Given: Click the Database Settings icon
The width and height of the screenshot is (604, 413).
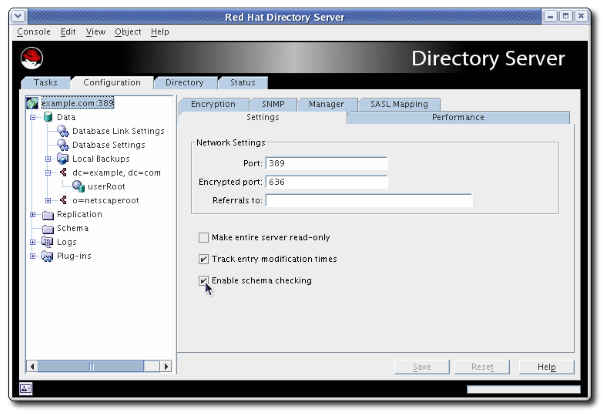Looking at the screenshot, I should tap(63, 145).
